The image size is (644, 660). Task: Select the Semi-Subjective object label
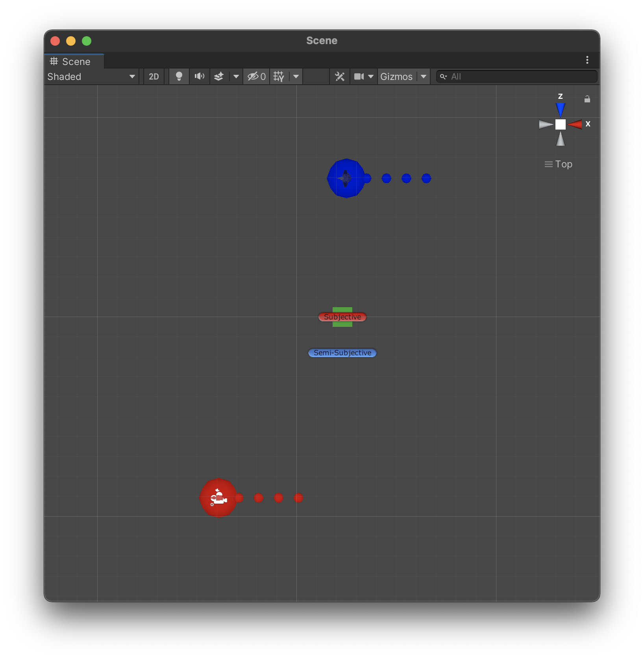pos(342,353)
